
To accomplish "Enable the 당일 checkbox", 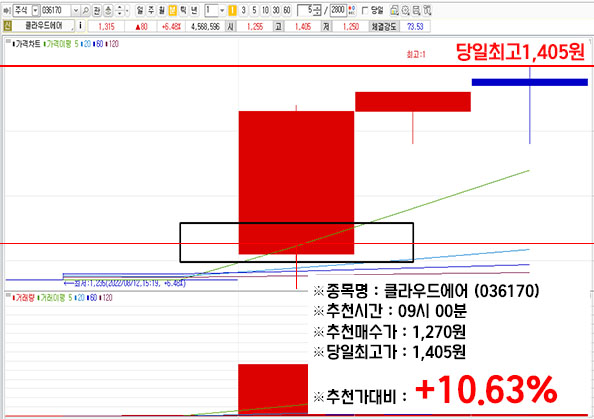I will 365,11.
